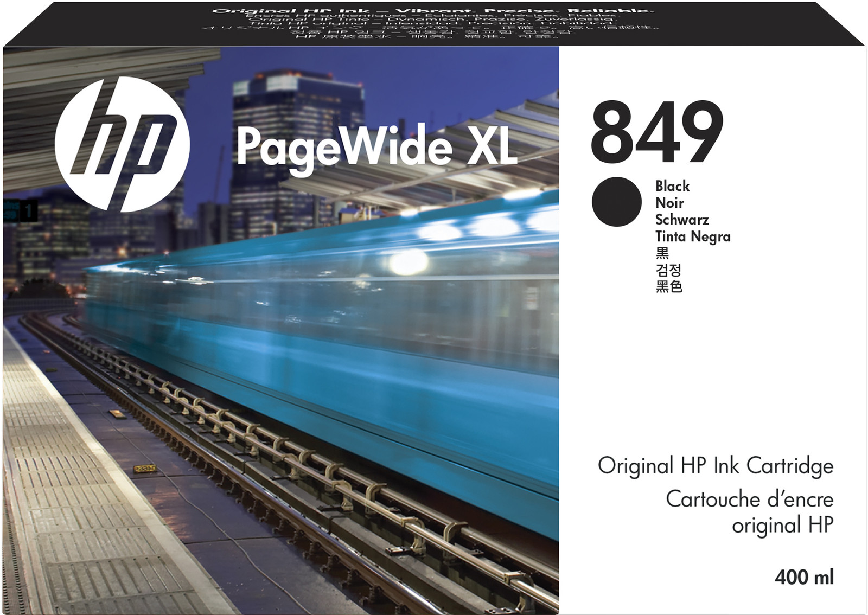Viewport: 868px width, 615px height.
Task: Click the word 'Black'
Action: tap(672, 186)
